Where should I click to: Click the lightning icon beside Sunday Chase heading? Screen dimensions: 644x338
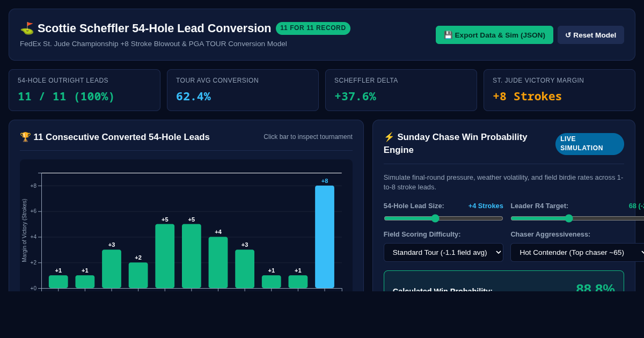click(389, 137)
